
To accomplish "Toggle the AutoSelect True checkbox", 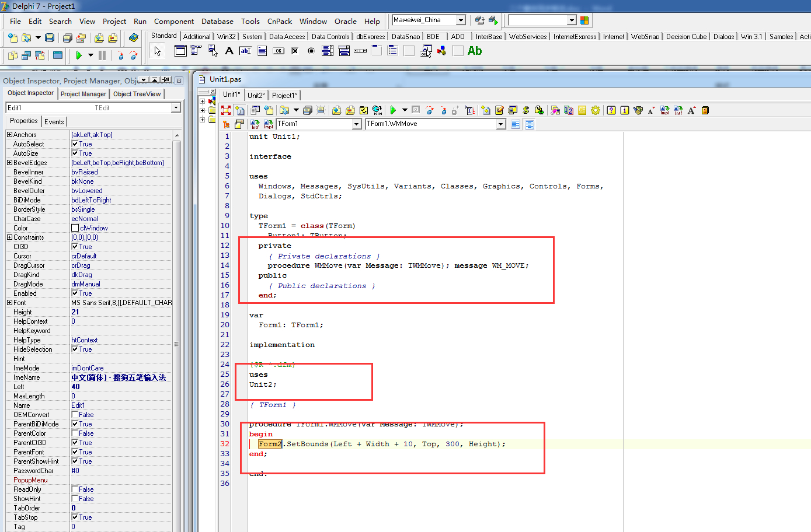I will [x=75, y=144].
